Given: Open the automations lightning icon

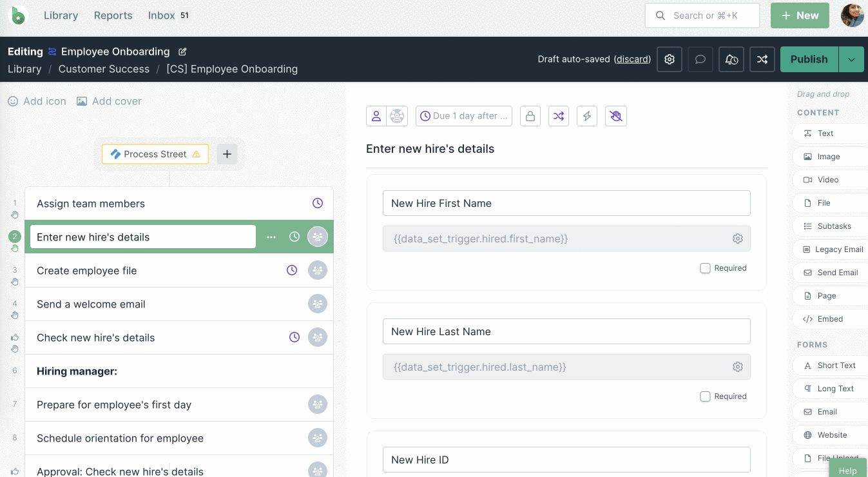Looking at the screenshot, I should (587, 116).
